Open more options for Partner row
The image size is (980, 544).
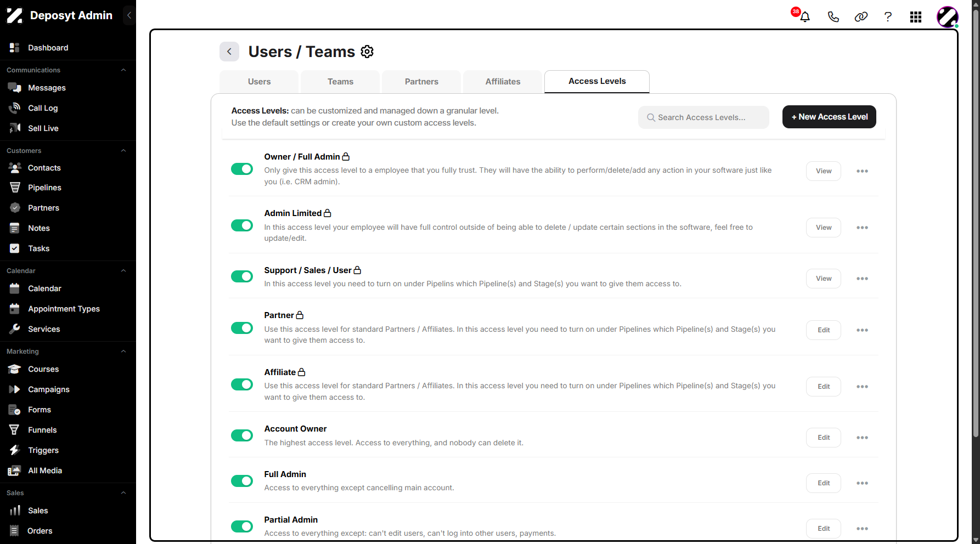[862, 330]
